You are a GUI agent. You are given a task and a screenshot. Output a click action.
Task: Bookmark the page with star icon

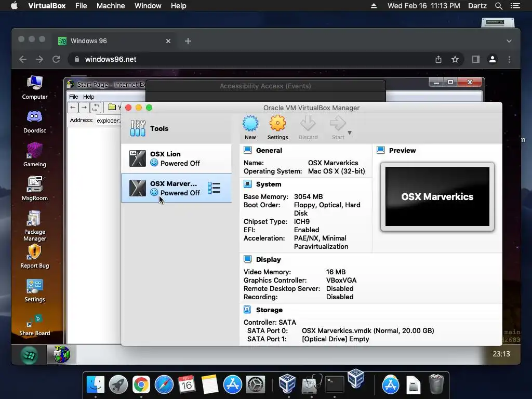click(455, 59)
